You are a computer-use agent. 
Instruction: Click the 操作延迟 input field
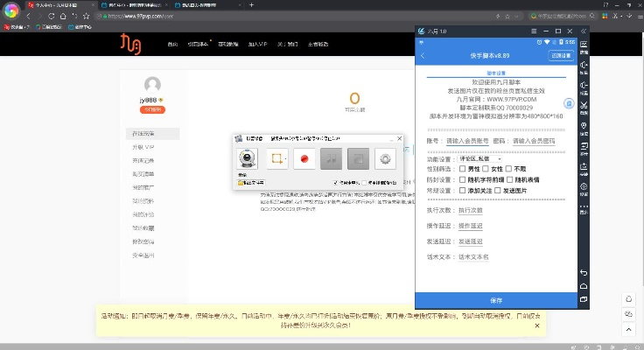click(470, 226)
